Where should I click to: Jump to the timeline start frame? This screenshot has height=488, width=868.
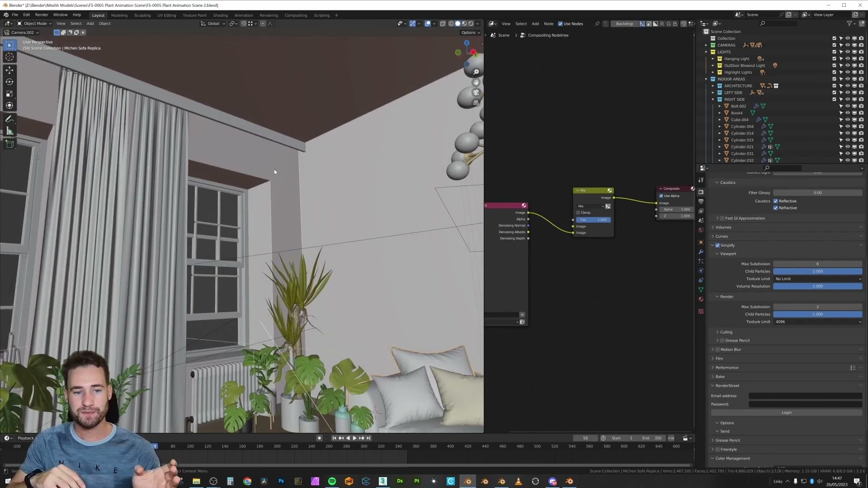[x=334, y=438]
